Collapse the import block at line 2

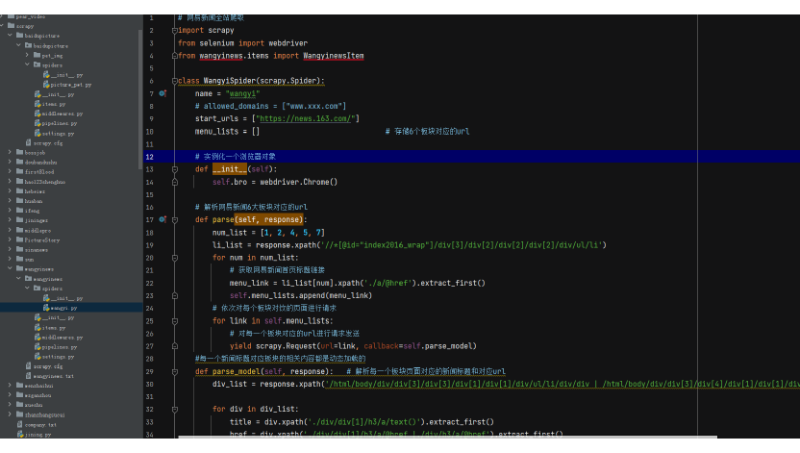click(x=173, y=31)
